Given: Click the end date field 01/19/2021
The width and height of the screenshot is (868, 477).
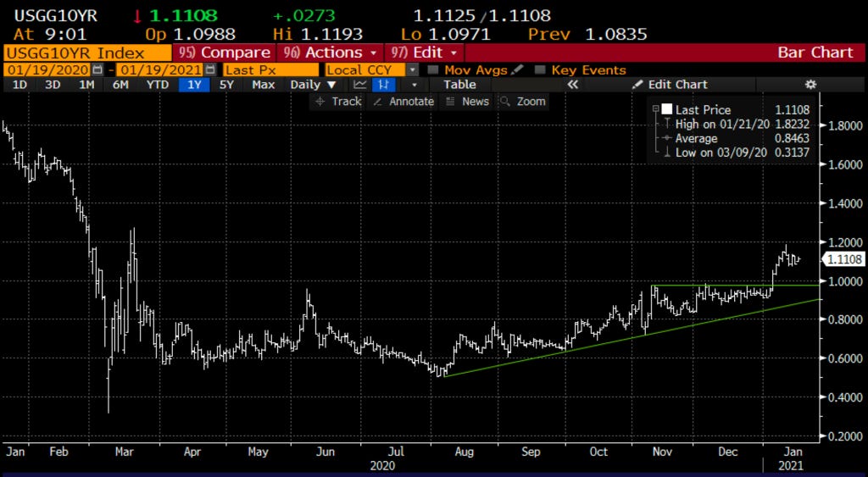Looking at the screenshot, I should pyautogui.click(x=160, y=70).
